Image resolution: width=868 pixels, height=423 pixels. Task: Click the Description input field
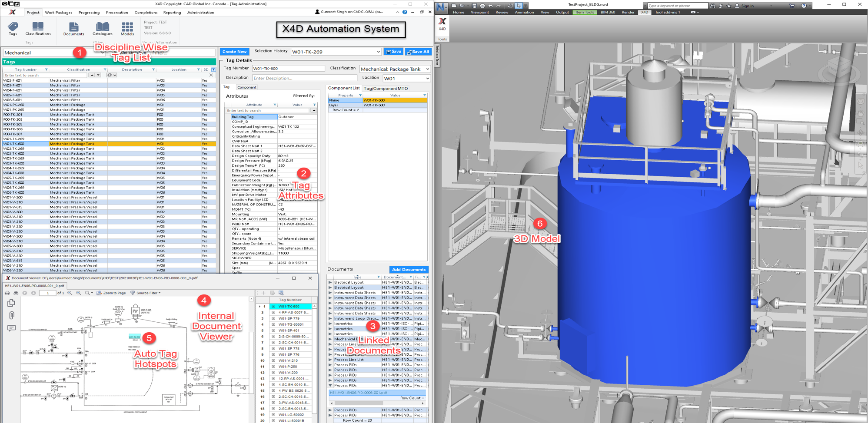pyautogui.click(x=304, y=78)
